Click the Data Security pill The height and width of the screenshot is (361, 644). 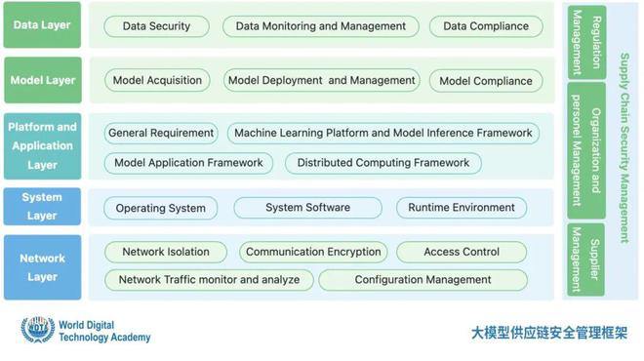[x=156, y=26]
